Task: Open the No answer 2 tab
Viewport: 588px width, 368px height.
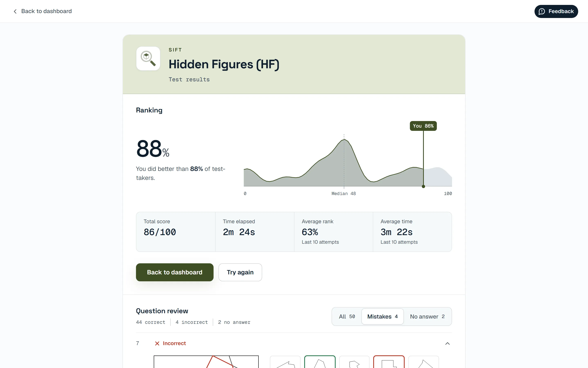Action: click(x=427, y=316)
